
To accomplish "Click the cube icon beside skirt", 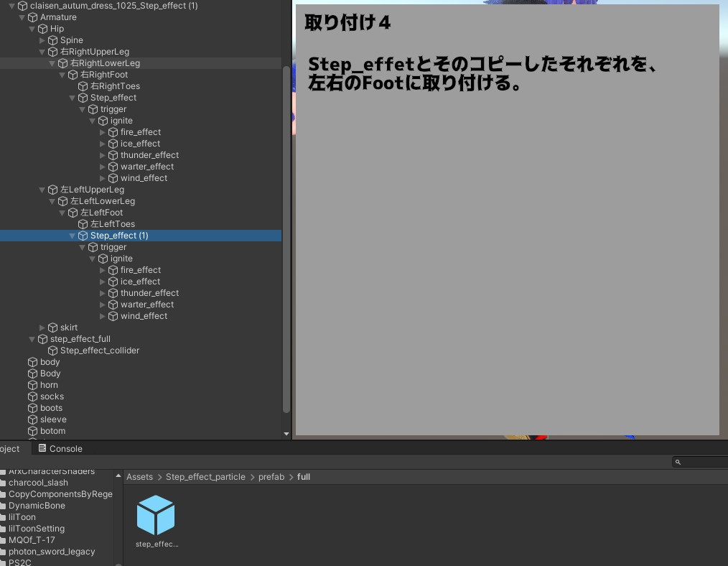I will [x=52, y=327].
